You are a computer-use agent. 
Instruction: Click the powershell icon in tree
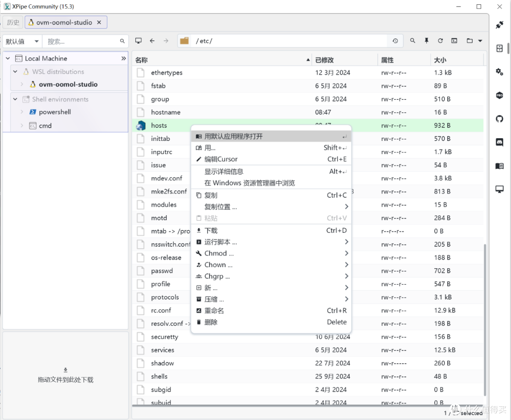(x=33, y=112)
